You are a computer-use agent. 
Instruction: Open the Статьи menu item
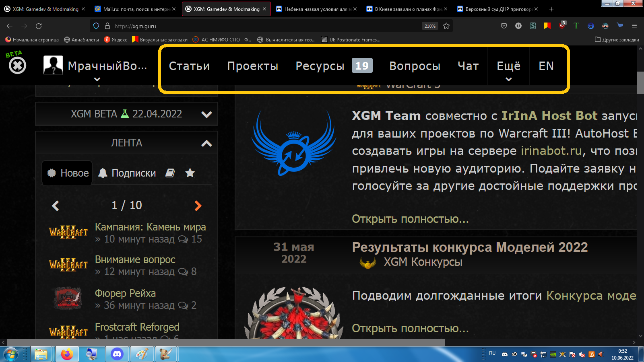[x=189, y=66]
